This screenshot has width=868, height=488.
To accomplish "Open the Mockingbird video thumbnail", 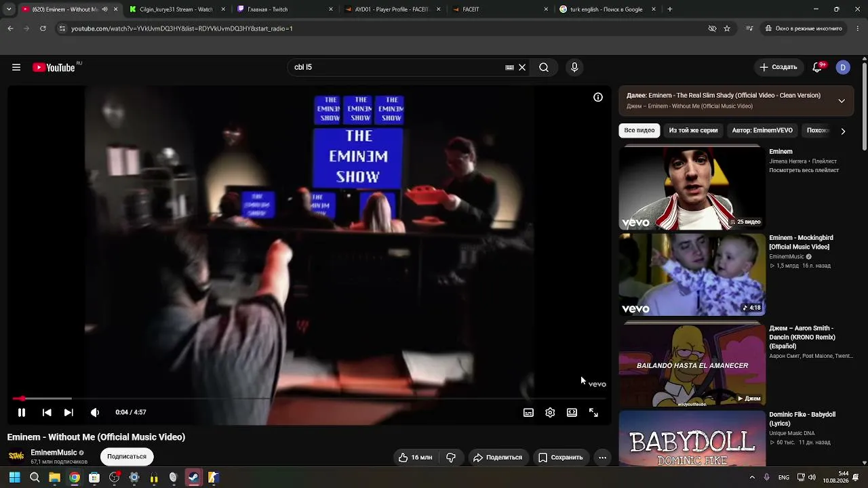I will [x=692, y=274].
